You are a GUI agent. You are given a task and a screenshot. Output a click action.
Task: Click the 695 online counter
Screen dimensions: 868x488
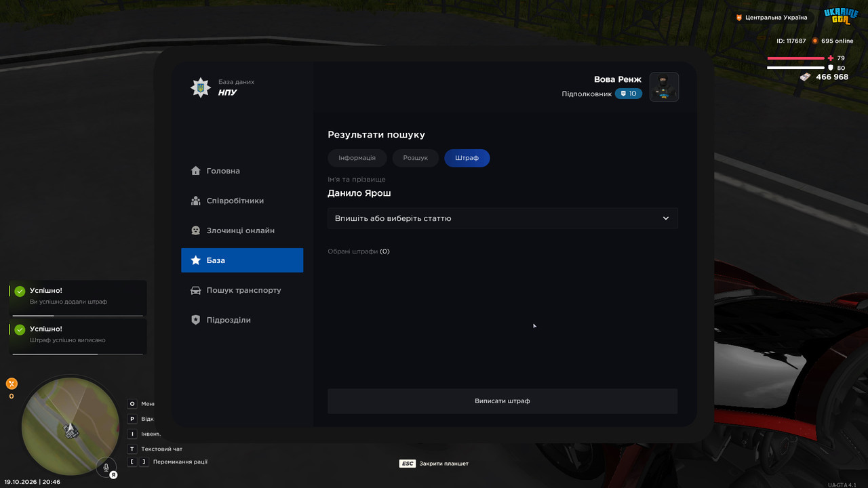pyautogui.click(x=833, y=41)
